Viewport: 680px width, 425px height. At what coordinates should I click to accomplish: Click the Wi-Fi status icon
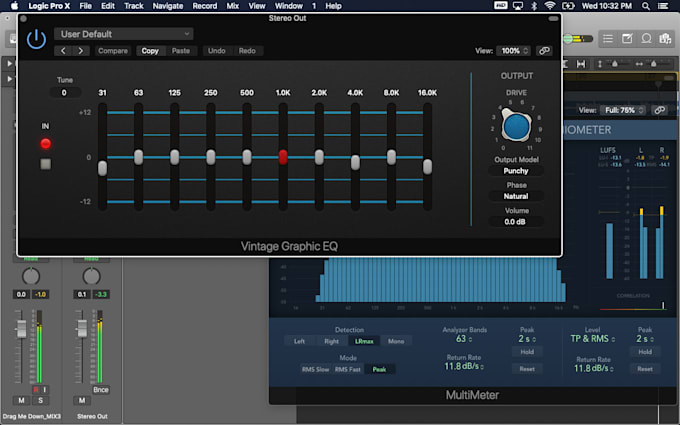[550, 6]
